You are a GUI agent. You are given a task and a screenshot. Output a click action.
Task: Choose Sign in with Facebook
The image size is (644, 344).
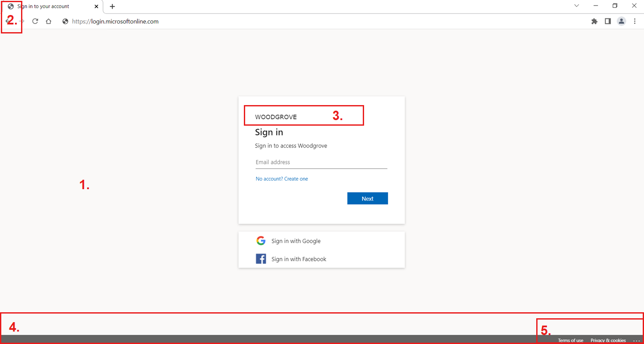(298, 259)
